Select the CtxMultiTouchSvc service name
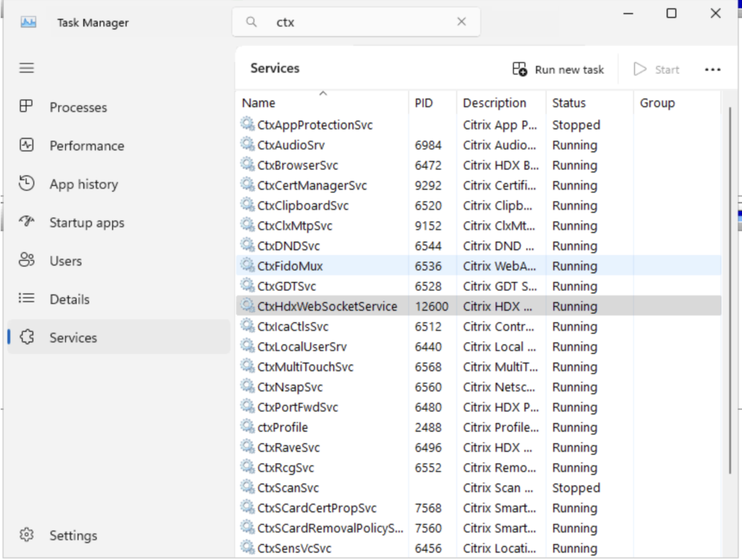 pos(305,367)
